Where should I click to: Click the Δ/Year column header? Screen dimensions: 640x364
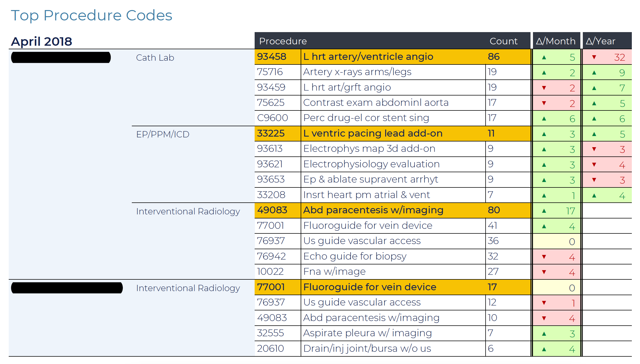pyautogui.click(x=600, y=41)
